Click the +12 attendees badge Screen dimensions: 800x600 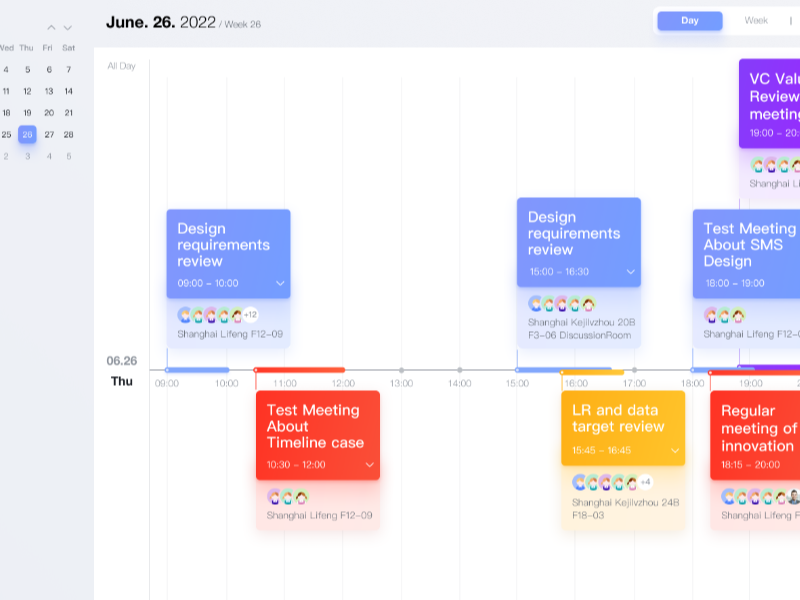tap(250, 315)
